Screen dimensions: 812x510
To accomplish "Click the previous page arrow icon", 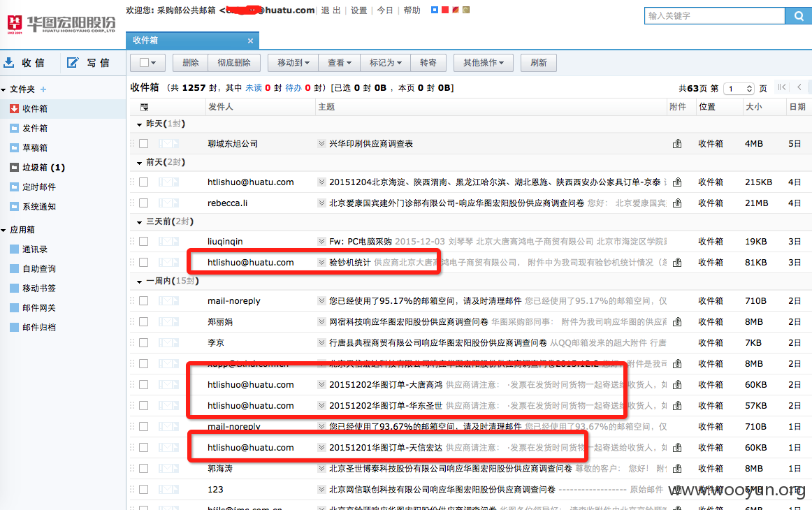I will (x=799, y=87).
